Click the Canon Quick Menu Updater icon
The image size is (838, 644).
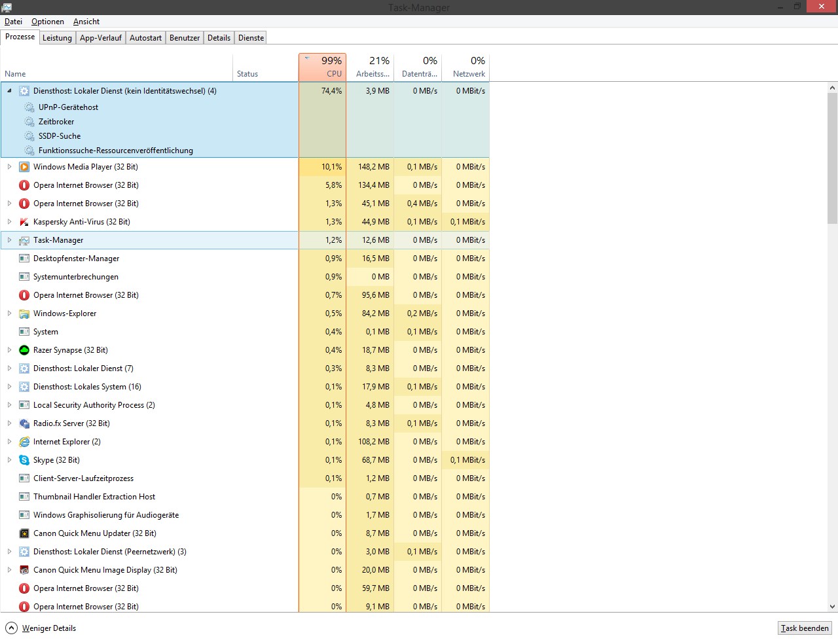click(24, 533)
